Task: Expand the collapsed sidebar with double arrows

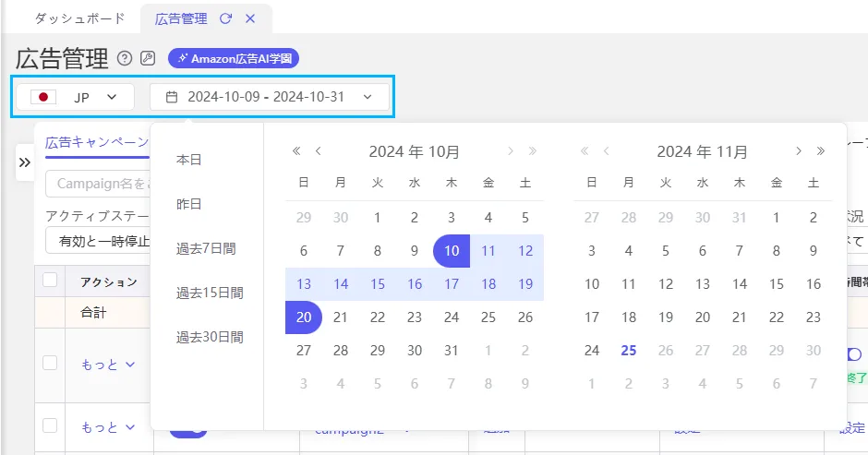Action: click(24, 162)
